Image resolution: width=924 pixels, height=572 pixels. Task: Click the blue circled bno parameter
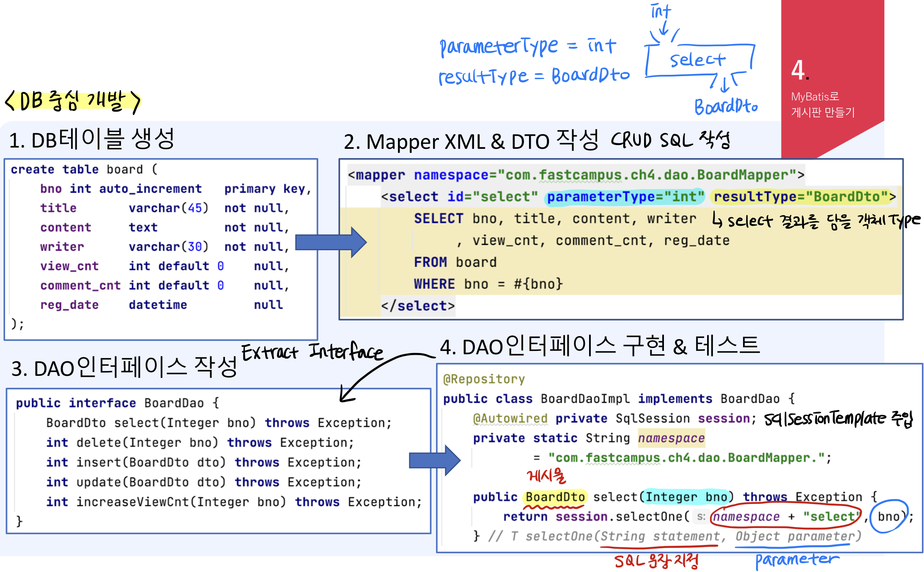click(889, 516)
